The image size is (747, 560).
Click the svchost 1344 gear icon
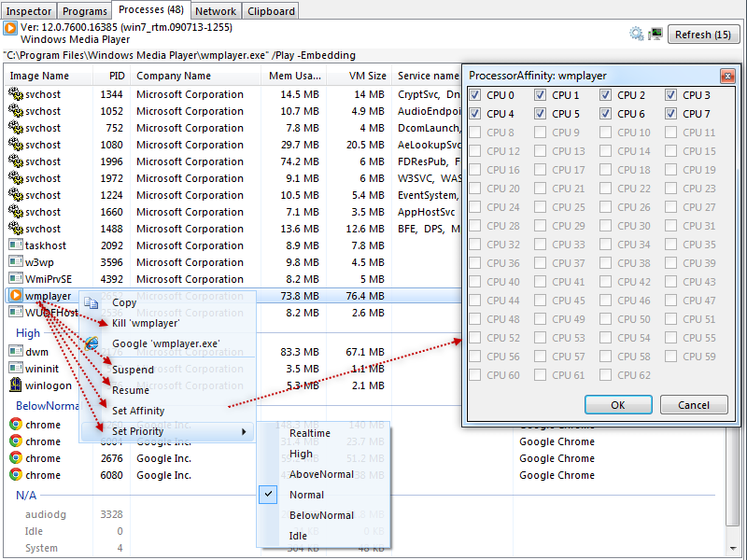(16, 94)
